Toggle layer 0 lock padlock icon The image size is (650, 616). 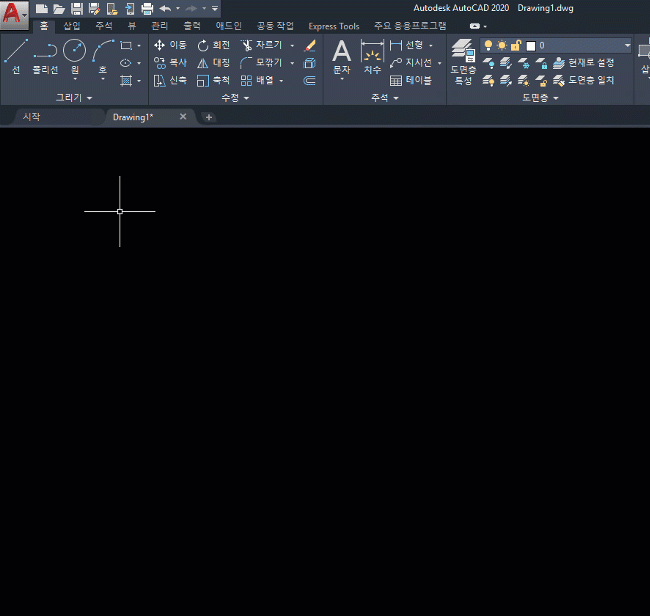coord(516,45)
